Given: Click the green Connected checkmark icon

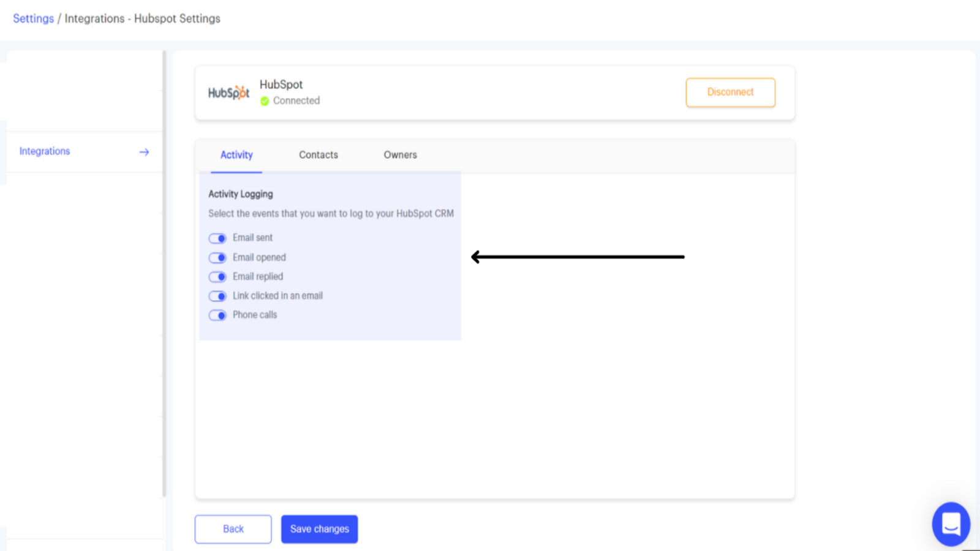Looking at the screenshot, I should [265, 101].
